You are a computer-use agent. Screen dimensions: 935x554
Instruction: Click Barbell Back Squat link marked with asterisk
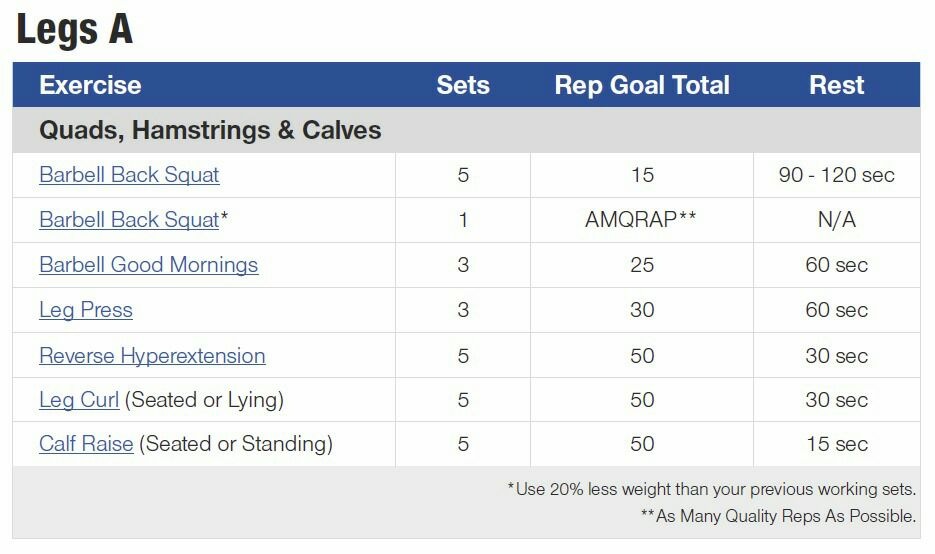pyautogui.click(x=129, y=219)
